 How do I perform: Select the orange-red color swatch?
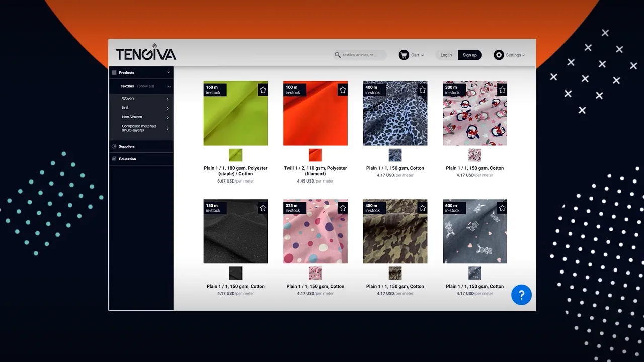tap(315, 155)
